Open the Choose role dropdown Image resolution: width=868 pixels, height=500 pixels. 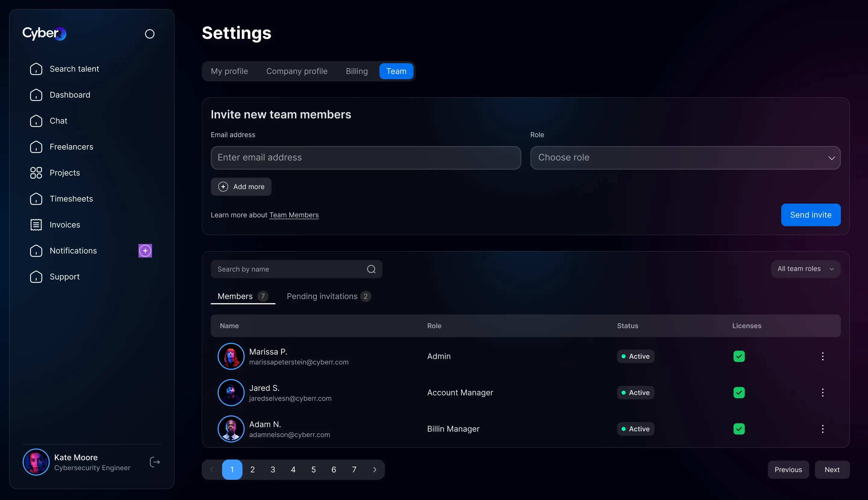685,158
